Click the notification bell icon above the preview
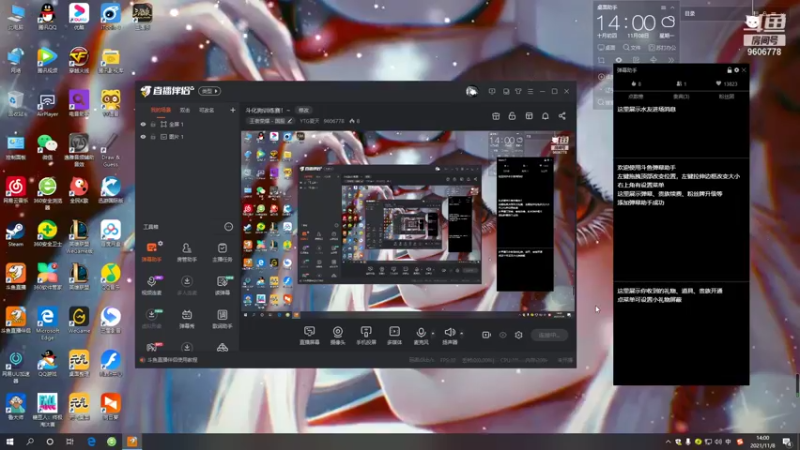 [x=545, y=116]
